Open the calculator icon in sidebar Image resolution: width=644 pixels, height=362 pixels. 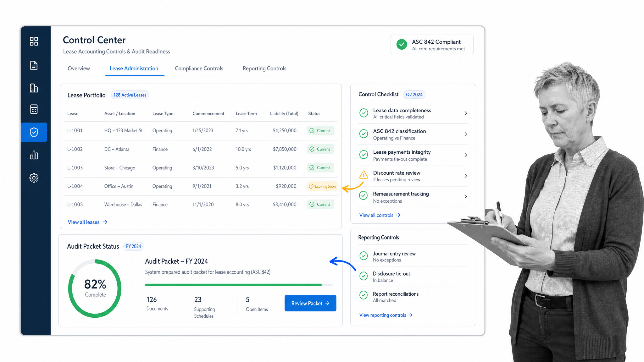[x=34, y=109]
